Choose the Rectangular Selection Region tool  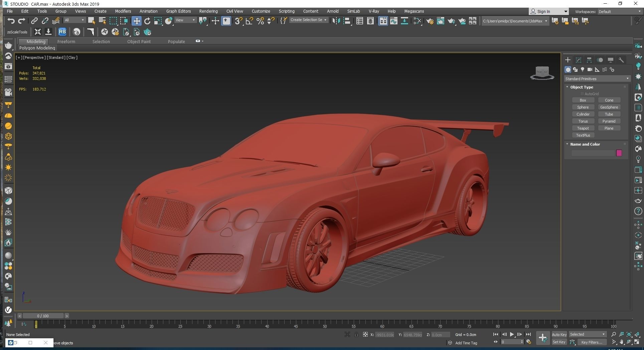(x=113, y=21)
